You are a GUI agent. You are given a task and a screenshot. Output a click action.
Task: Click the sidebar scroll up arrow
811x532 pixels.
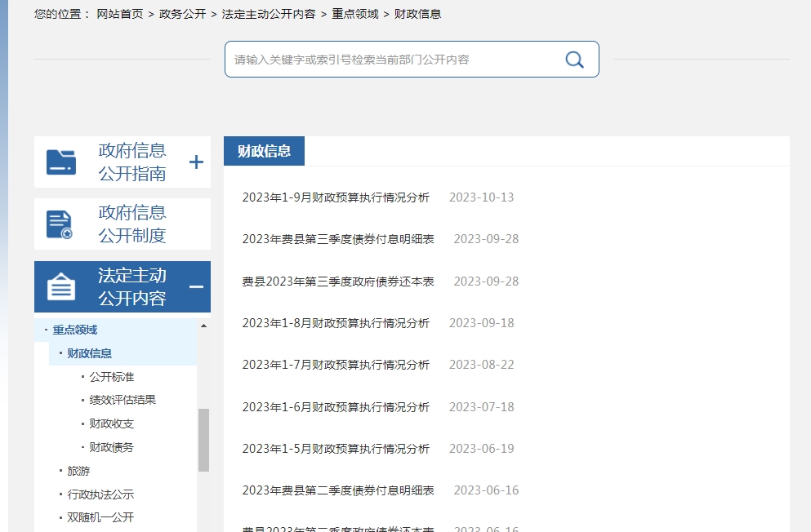pyautogui.click(x=204, y=326)
